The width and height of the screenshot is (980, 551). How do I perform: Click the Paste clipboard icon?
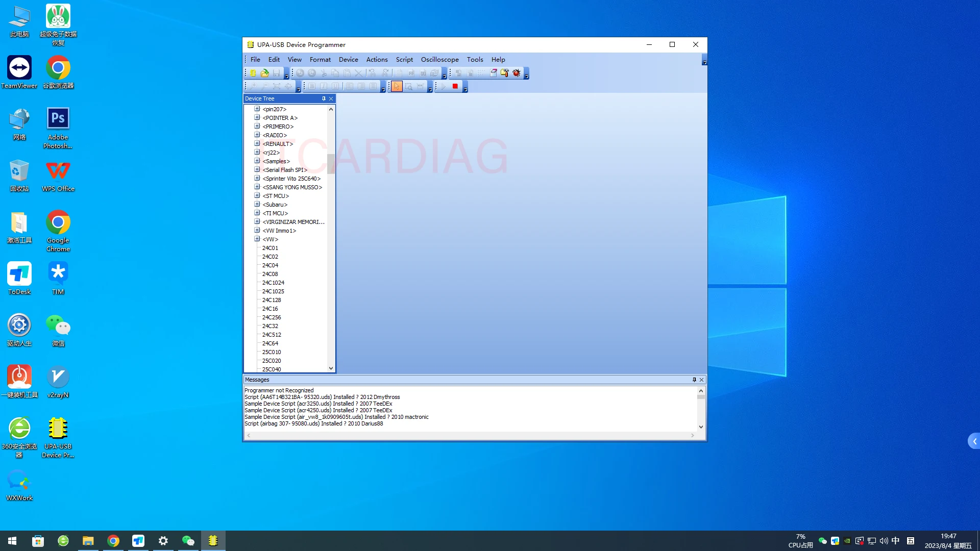(x=347, y=73)
